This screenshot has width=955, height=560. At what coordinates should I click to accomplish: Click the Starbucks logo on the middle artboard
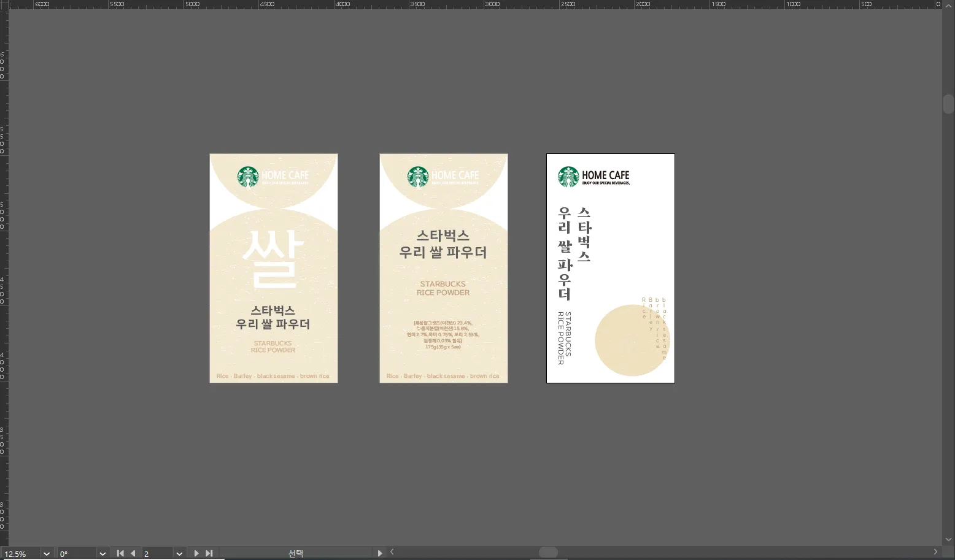point(418,177)
